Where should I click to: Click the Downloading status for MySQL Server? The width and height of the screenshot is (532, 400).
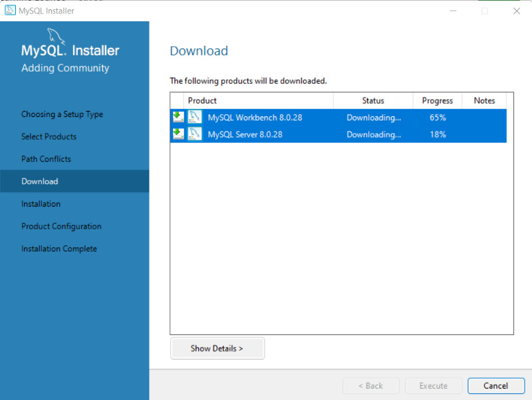point(374,135)
